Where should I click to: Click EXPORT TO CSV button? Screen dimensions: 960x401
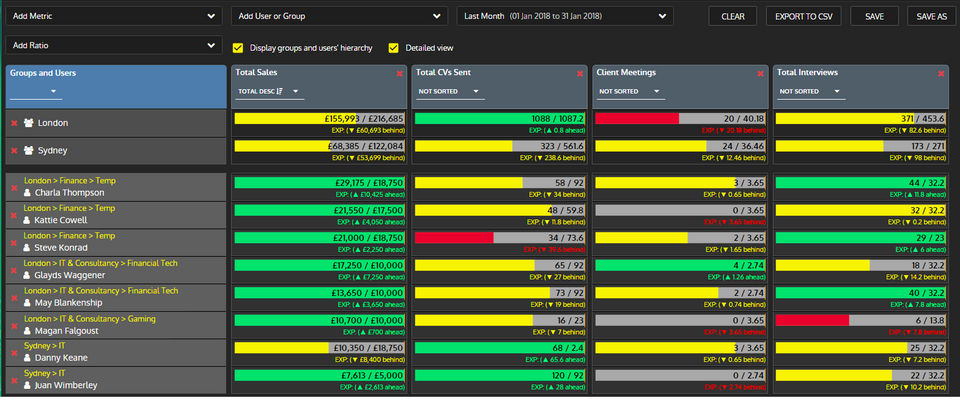click(804, 17)
